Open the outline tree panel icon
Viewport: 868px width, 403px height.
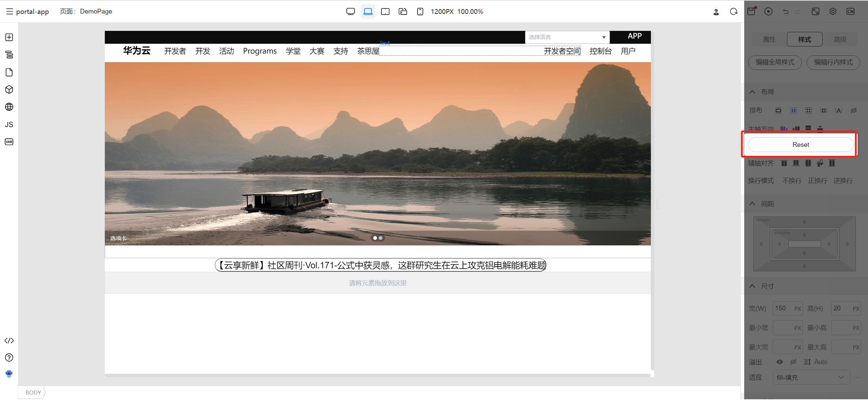tap(9, 55)
